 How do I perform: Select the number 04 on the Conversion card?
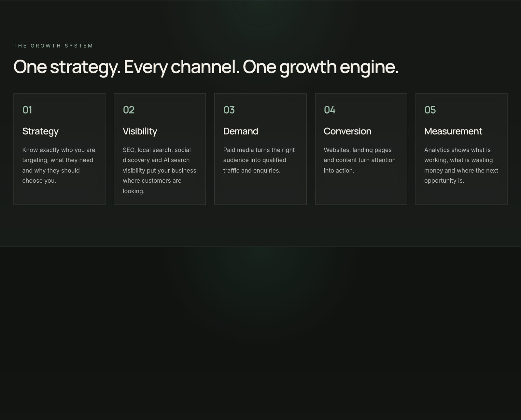(x=330, y=110)
